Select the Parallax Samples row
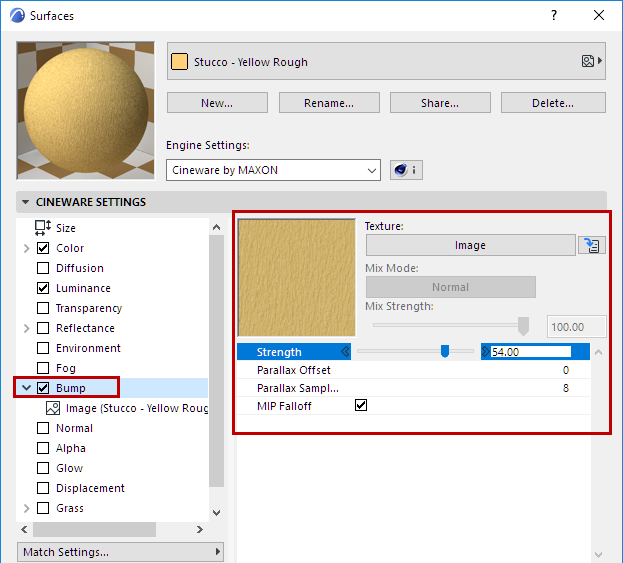 coord(413,388)
